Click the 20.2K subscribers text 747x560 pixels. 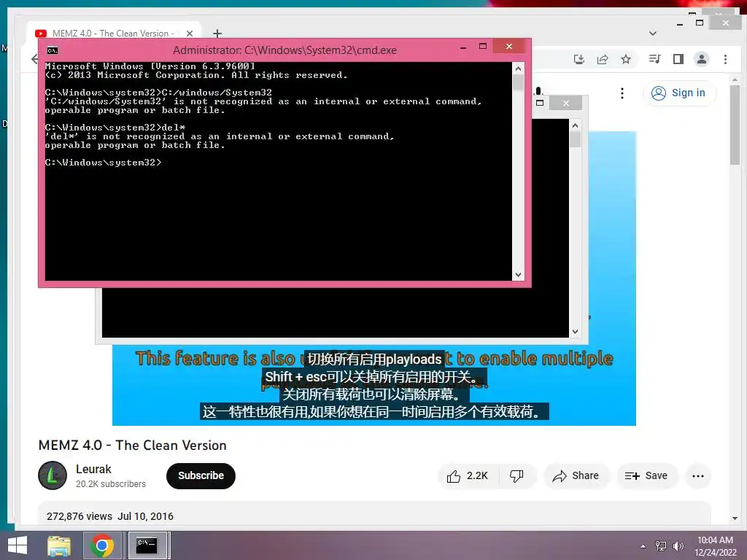[x=111, y=484]
